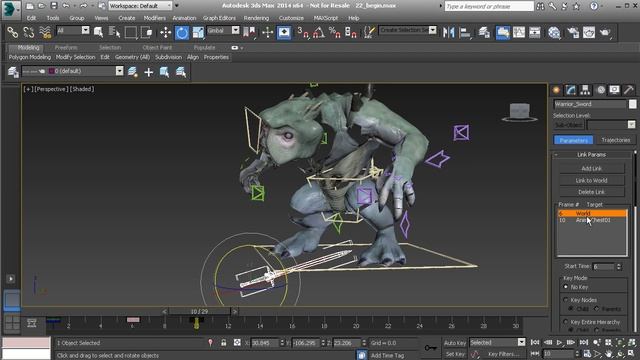This screenshot has height=360, width=640.
Task: Click the Set Key button
Action: point(455,354)
